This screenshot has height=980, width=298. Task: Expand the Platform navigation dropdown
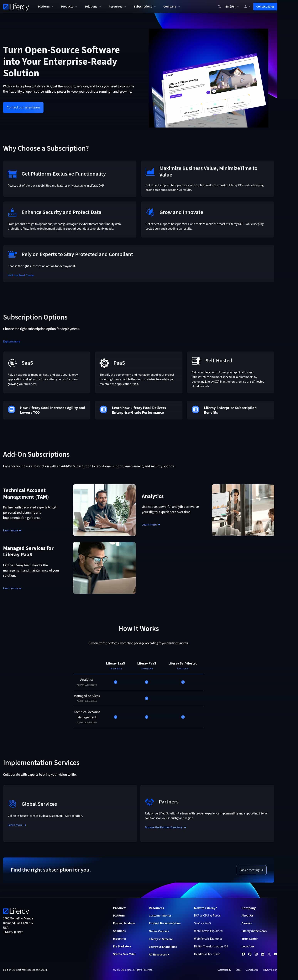[x=45, y=7]
